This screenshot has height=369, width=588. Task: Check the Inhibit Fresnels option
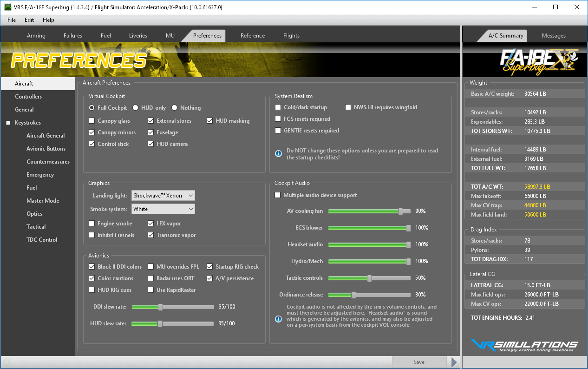point(92,235)
